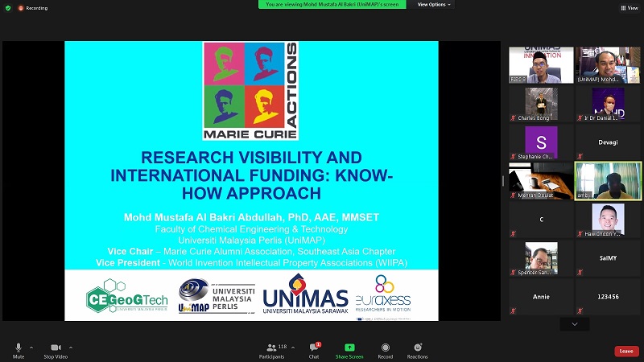Click the muted mic icon on Annie tile
Viewport: 644px width, 362px height.
tap(513, 311)
